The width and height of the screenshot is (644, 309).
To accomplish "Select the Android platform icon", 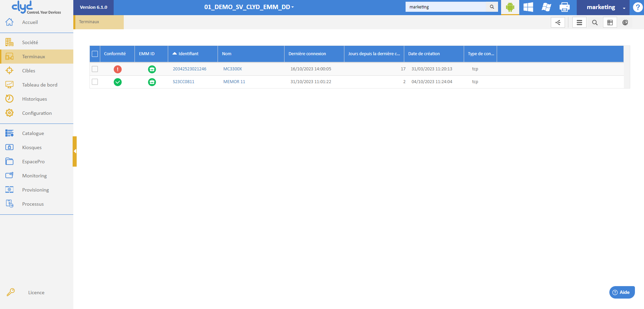I will [x=510, y=7].
